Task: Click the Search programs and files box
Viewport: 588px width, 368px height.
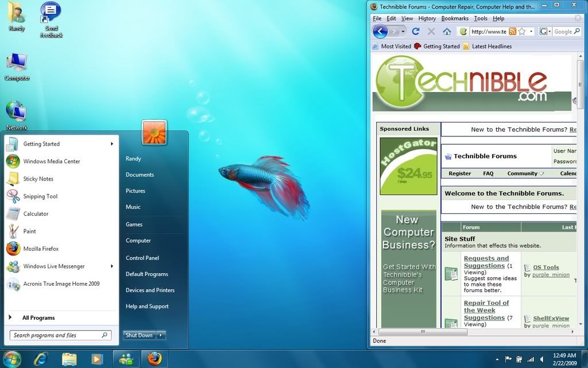Action: click(x=60, y=335)
